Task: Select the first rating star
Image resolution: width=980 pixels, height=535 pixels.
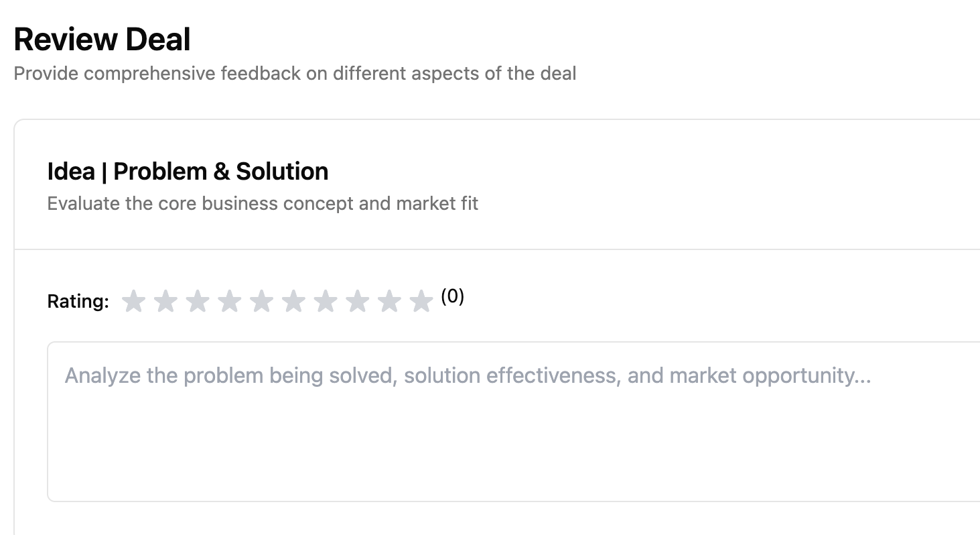Action: (x=133, y=301)
